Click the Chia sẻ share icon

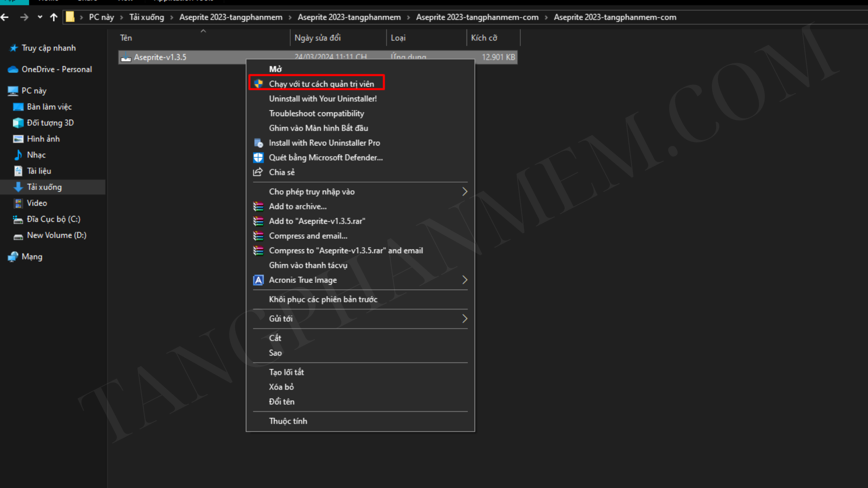click(258, 172)
